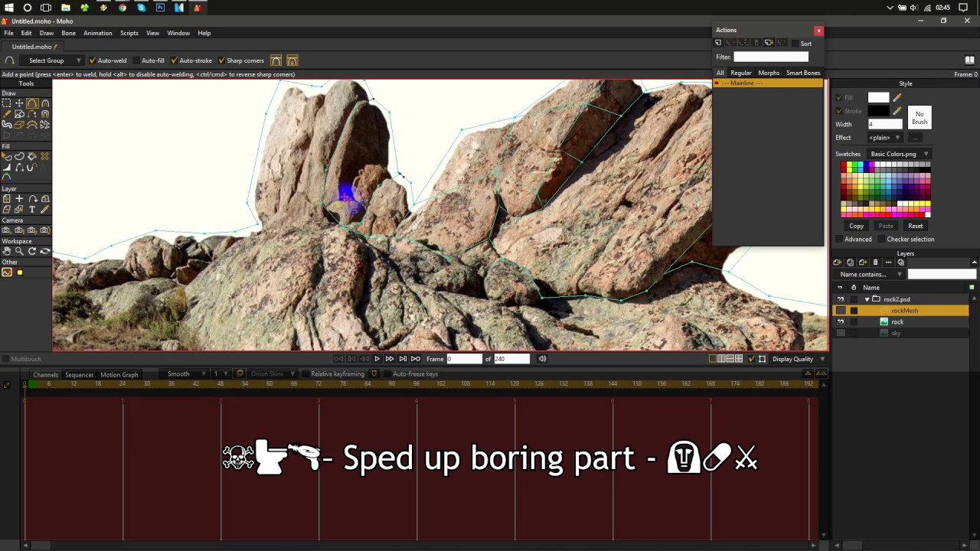The width and height of the screenshot is (980, 551).
Task: Select the Select Points tool
Action: (x=6, y=103)
